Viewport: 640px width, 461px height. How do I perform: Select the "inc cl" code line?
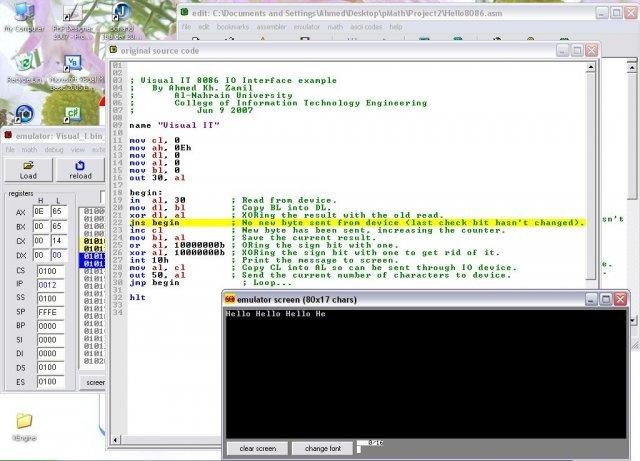tap(146, 230)
